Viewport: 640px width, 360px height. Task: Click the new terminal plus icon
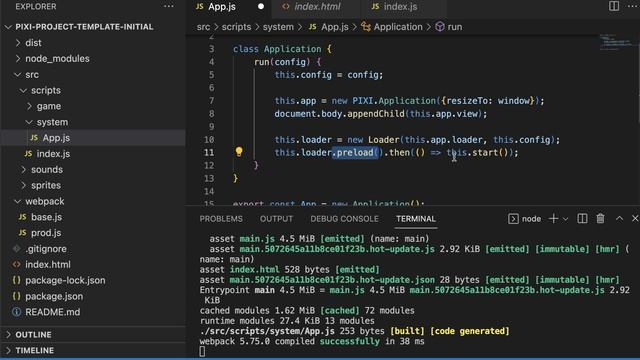coord(553,219)
